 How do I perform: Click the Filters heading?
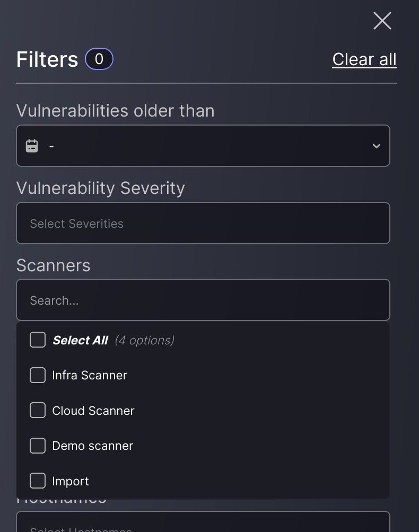47,59
